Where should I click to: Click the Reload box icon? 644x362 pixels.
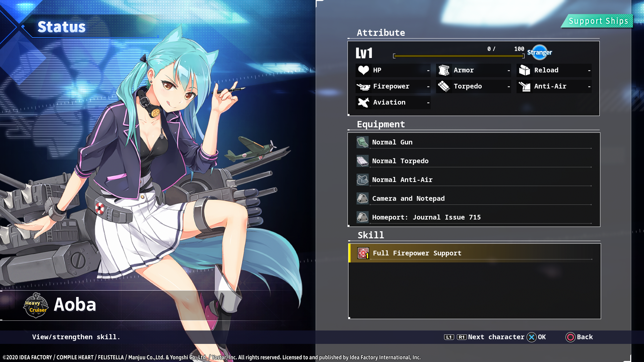(x=524, y=70)
